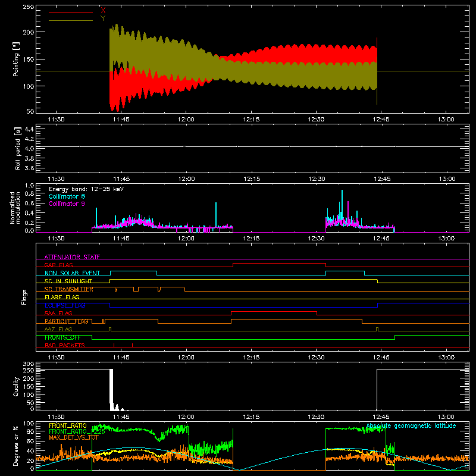Select the Collimator 9 legend label

pos(67,203)
